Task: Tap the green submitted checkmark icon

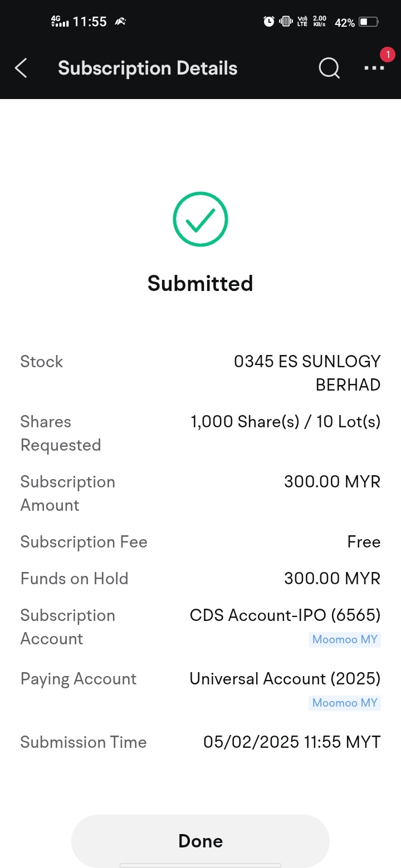Action: click(200, 219)
